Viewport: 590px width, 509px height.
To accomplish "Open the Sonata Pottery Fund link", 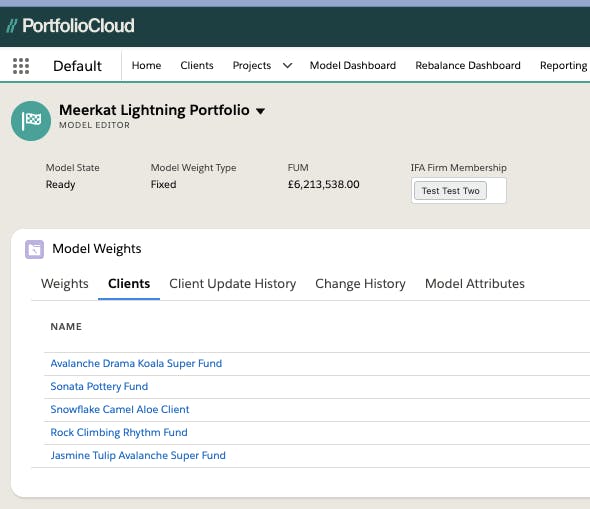I will (x=99, y=386).
